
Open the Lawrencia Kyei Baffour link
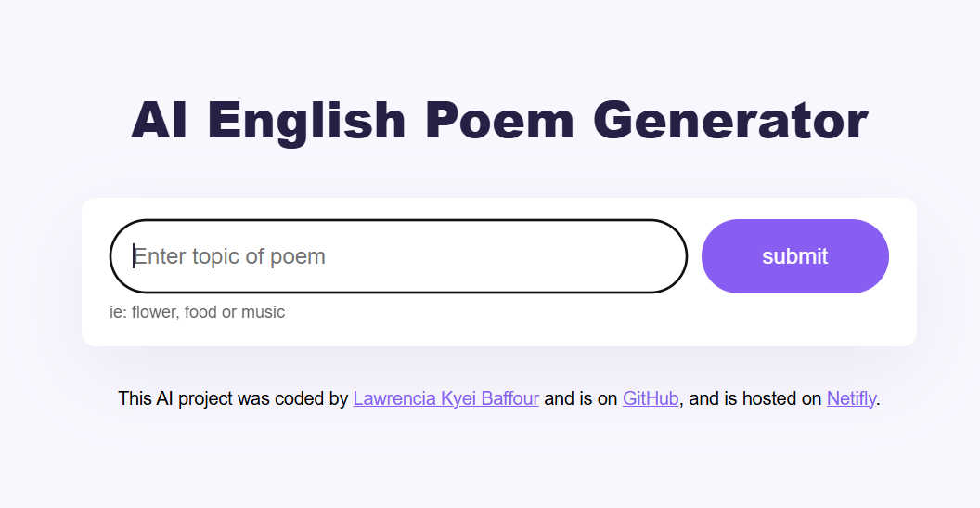(x=445, y=399)
